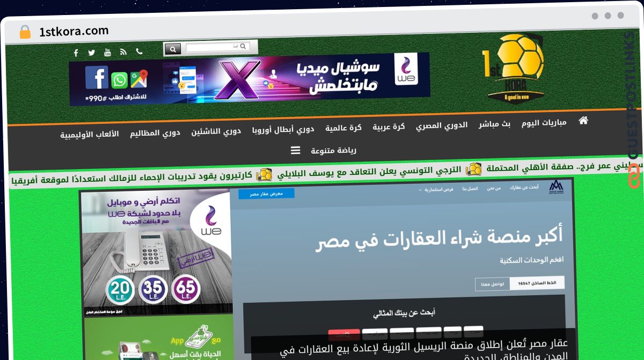Click the Twitter bird icon in the header
This screenshot has width=644, height=360.
click(91, 52)
